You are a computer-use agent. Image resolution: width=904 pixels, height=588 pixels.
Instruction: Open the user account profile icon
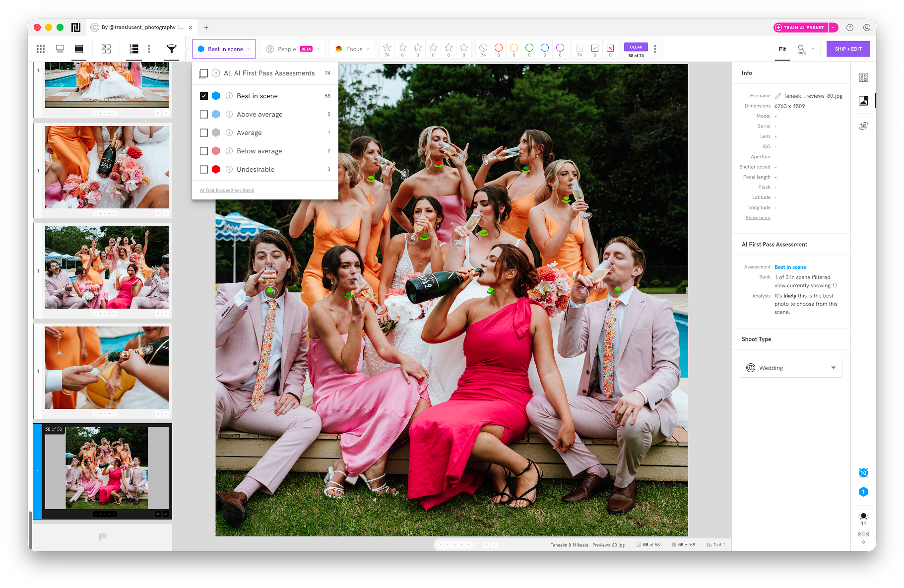point(867,28)
